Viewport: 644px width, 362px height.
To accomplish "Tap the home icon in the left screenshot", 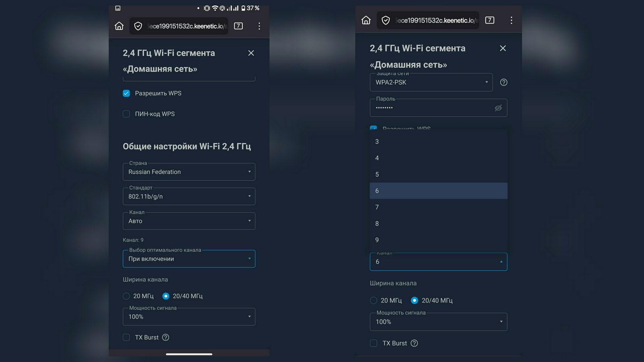I will click(x=119, y=26).
